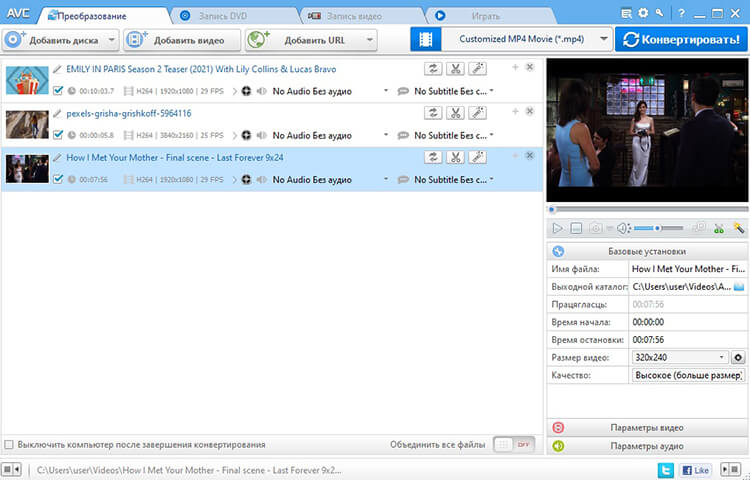Expand the Параметры видео section
The height and width of the screenshot is (480, 750).
pyautogui.click(x=647, y=427)
